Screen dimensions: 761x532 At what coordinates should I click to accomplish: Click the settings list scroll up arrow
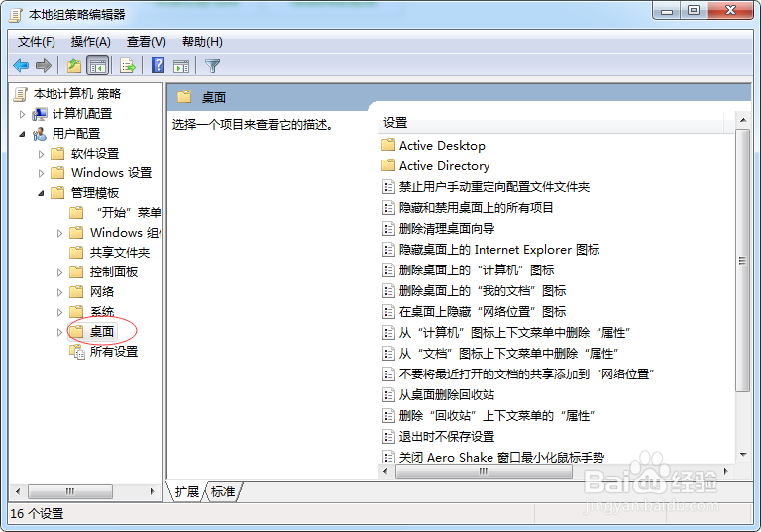(743, 120)
